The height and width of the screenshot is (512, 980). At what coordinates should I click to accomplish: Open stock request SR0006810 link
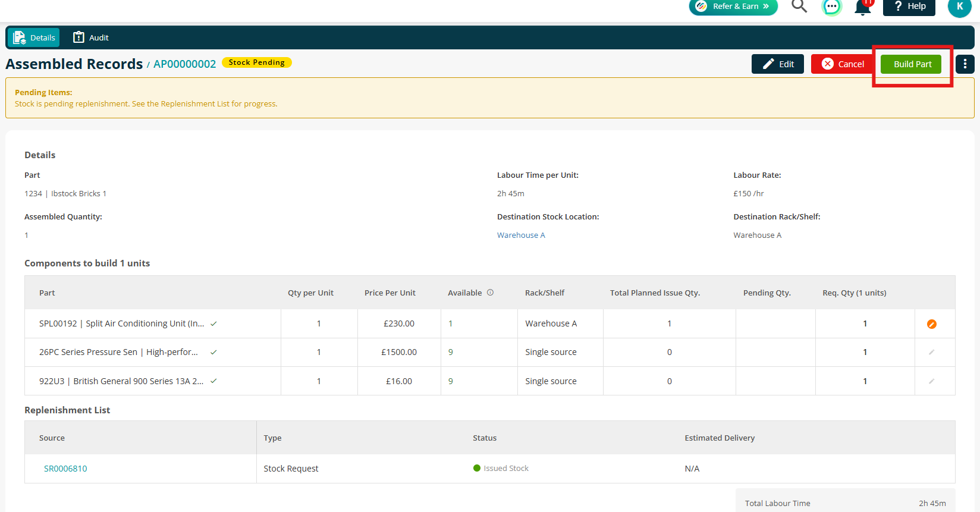click(x=65, y=469)
